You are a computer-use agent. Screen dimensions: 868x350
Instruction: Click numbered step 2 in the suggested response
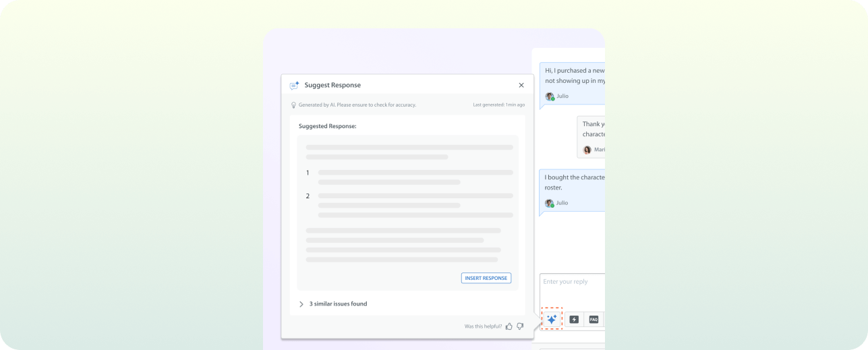(x=308, y=196)
